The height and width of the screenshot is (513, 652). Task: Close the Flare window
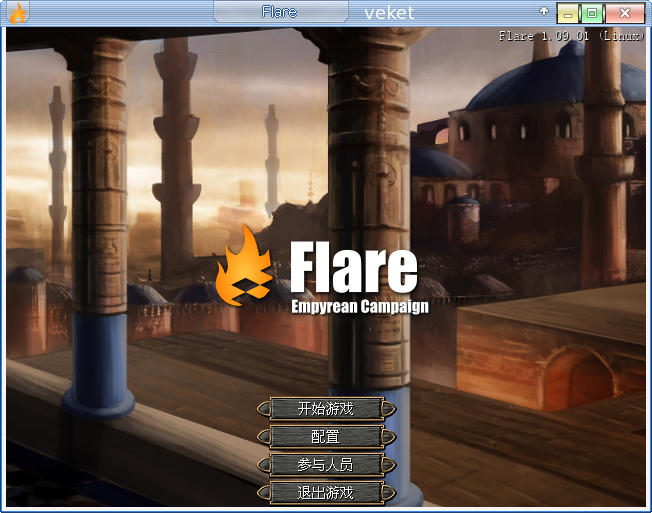tap(625, 14)
